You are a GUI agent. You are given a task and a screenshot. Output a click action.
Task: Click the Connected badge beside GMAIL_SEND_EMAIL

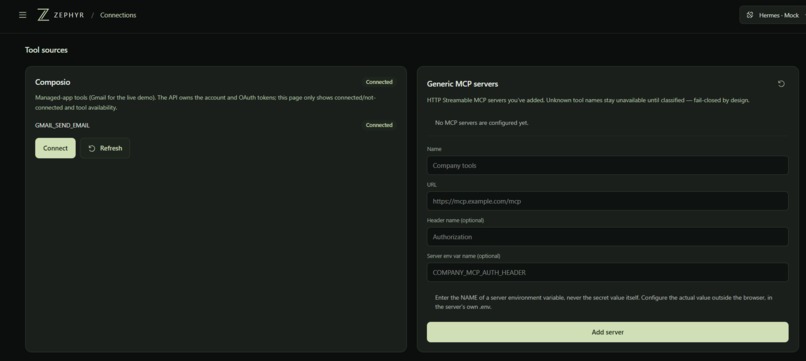click(x=379, y=125)
